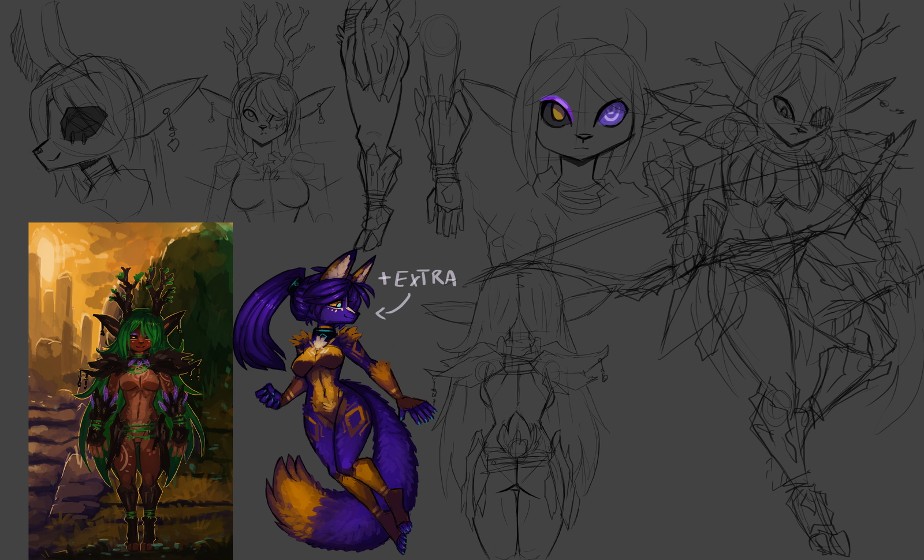
Task: Select the painted green-haired character illustration
Action: (x=131, y=390)
